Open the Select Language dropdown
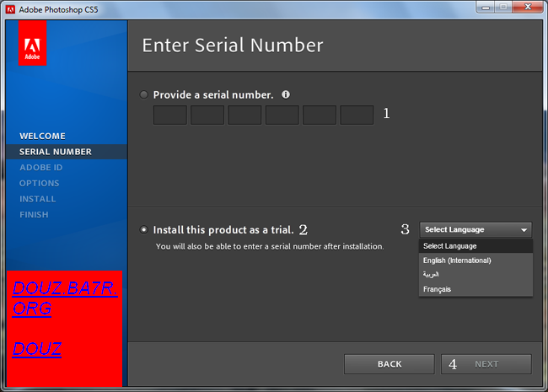 pos(475,230)
